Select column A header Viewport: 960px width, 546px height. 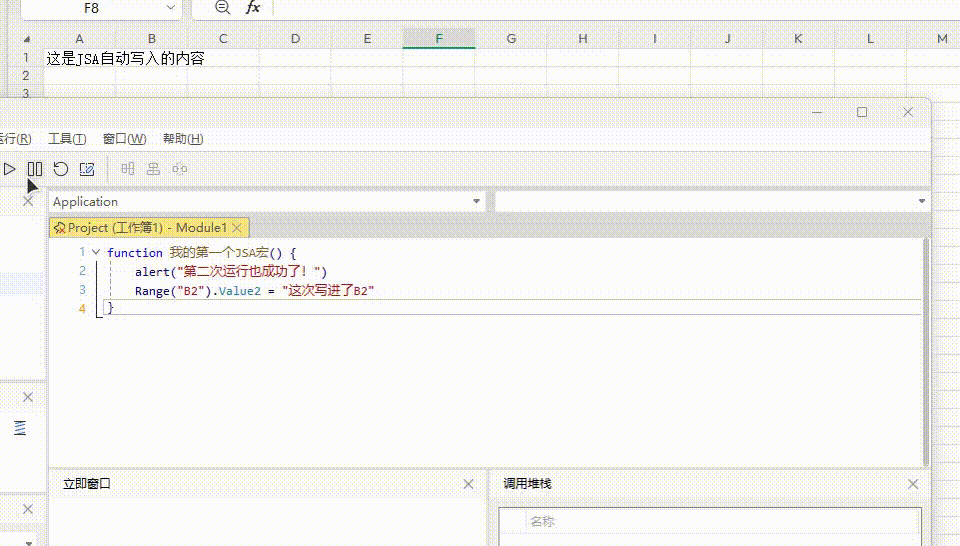click(80, 39)
